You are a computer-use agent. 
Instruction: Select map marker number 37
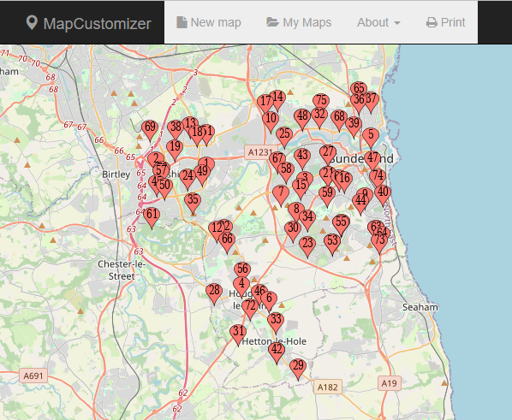[372, 100]
